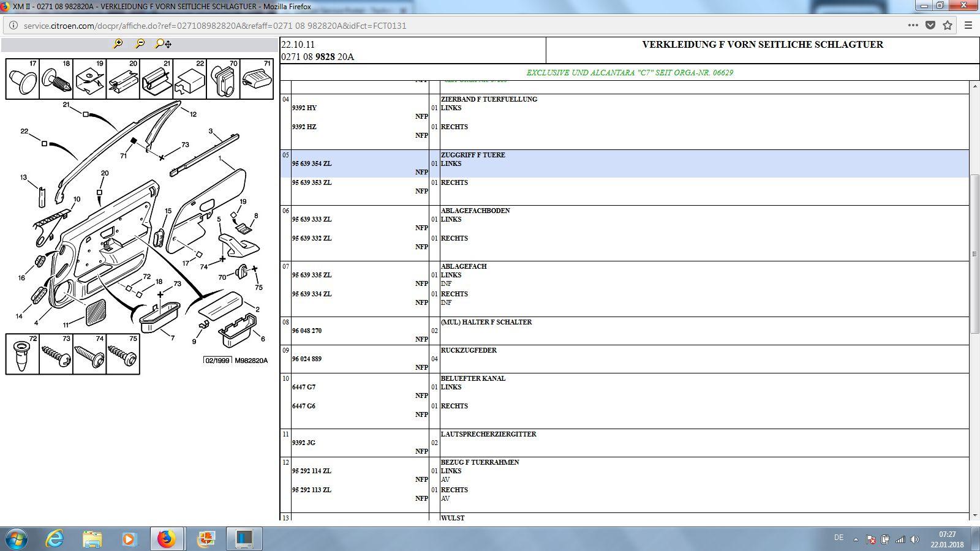Open the Windows Start menu
Image resolution: width=980 pixels, height=551 pixels.
(x=17, y=539)
